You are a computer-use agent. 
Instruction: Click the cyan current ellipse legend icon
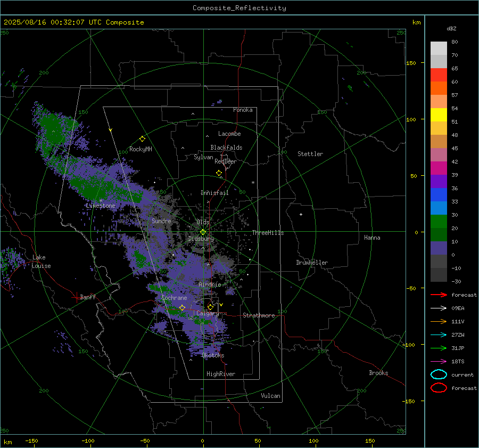439,374
